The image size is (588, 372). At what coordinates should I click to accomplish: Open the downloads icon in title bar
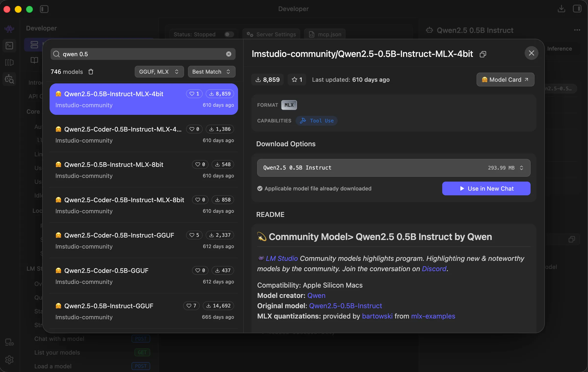pos(561,9)
